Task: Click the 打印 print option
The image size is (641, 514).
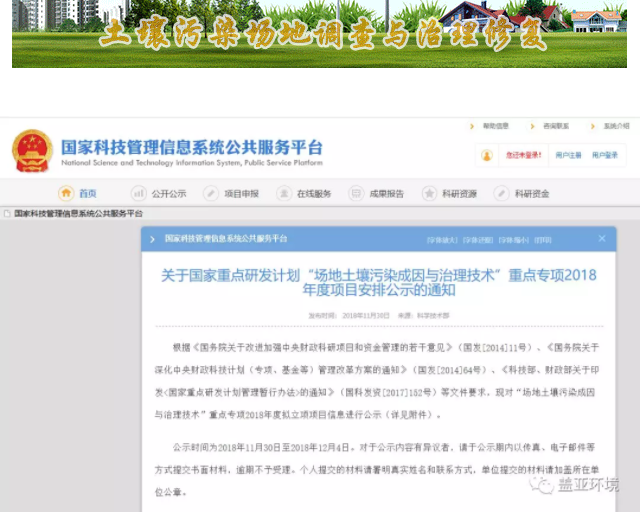Action: click(543, 240)
